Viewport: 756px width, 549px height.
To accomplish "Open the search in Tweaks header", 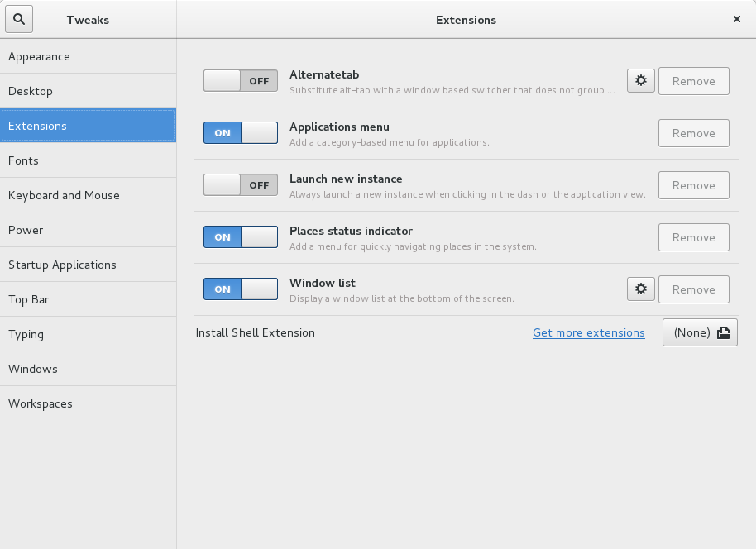I will [19, 19].
